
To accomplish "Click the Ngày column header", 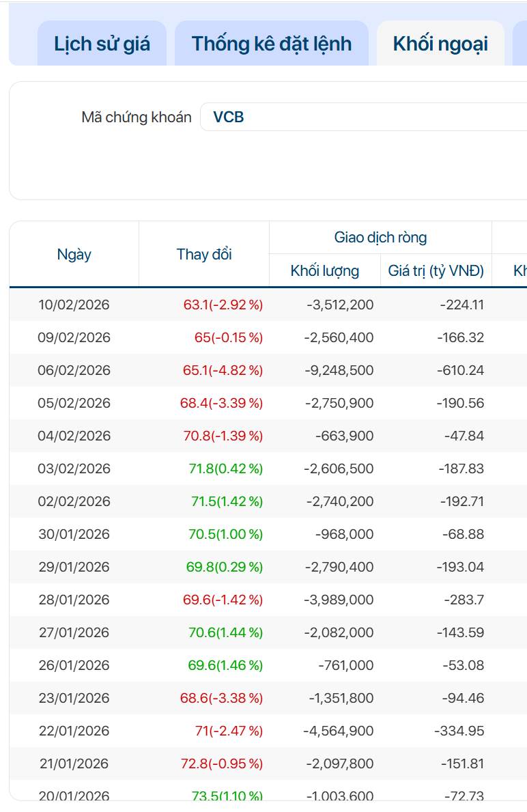I will tap(74, 254).
